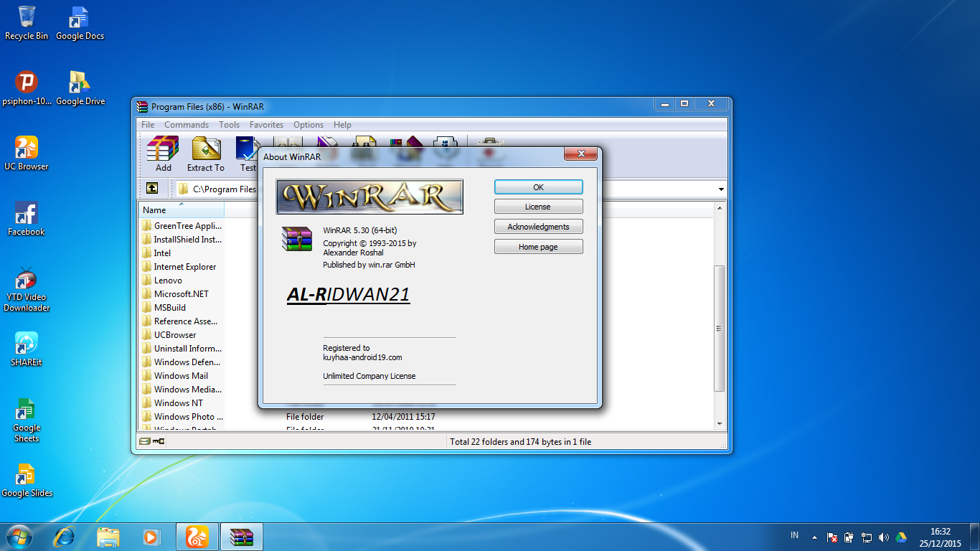Show hidden tray icons arrow
The height and width of the screenshot is (551, 980).
(814, 537)
